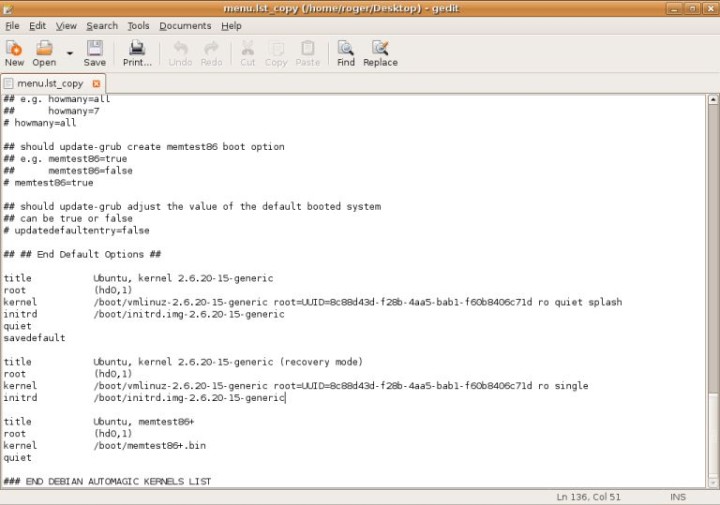Close the menu.lst_copy tab with its X
Image resolution: width=720 pixels, height=505 pixels.
[96, 84]
